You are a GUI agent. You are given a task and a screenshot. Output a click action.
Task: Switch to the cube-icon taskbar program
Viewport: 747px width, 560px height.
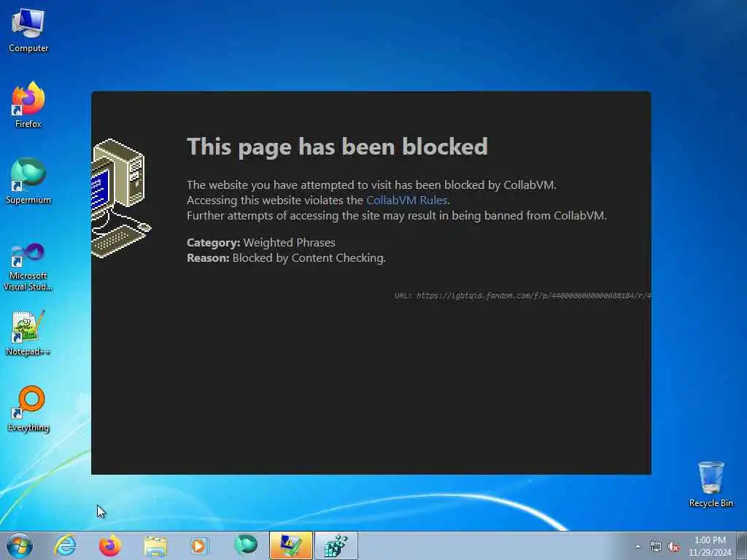point(336,545)
